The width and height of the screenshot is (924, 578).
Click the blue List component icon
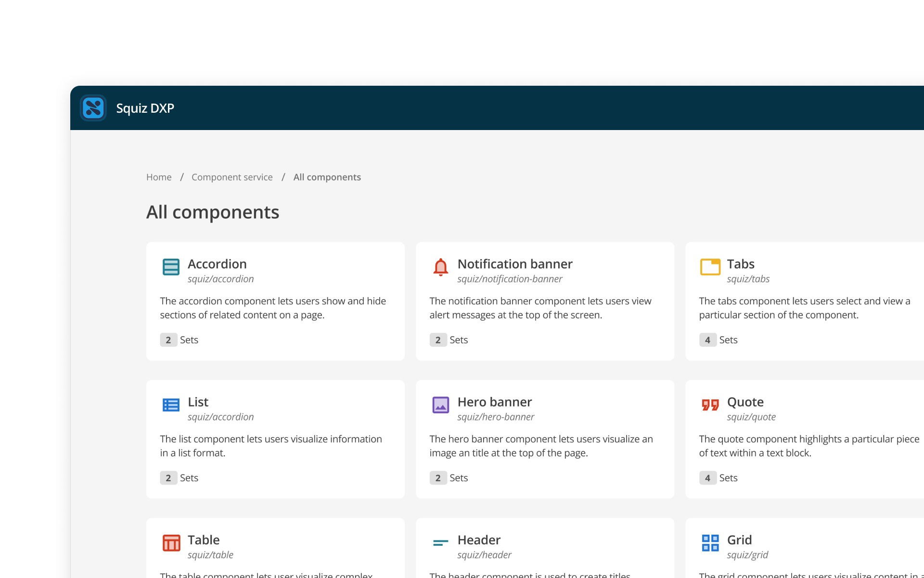[171, 405]
